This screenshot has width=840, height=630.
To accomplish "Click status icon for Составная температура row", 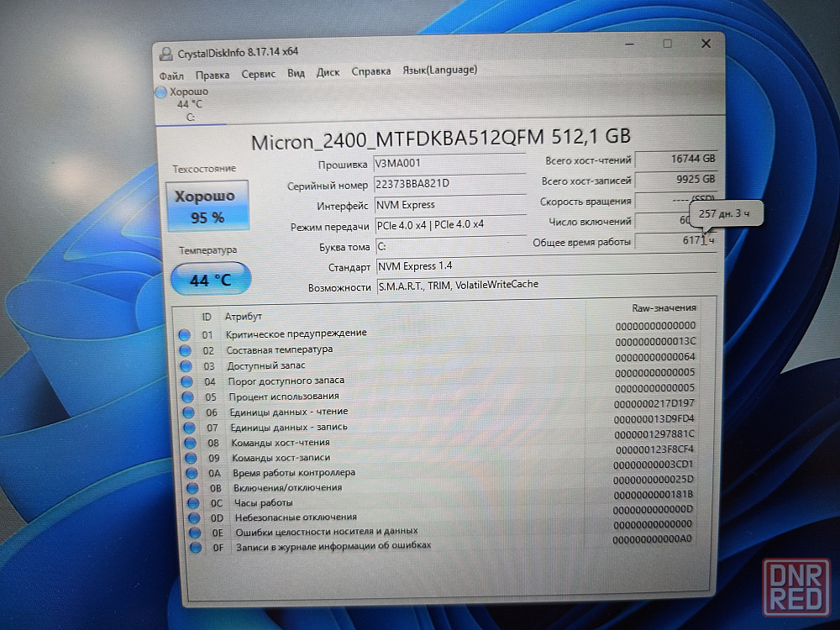I will [186, 350].
